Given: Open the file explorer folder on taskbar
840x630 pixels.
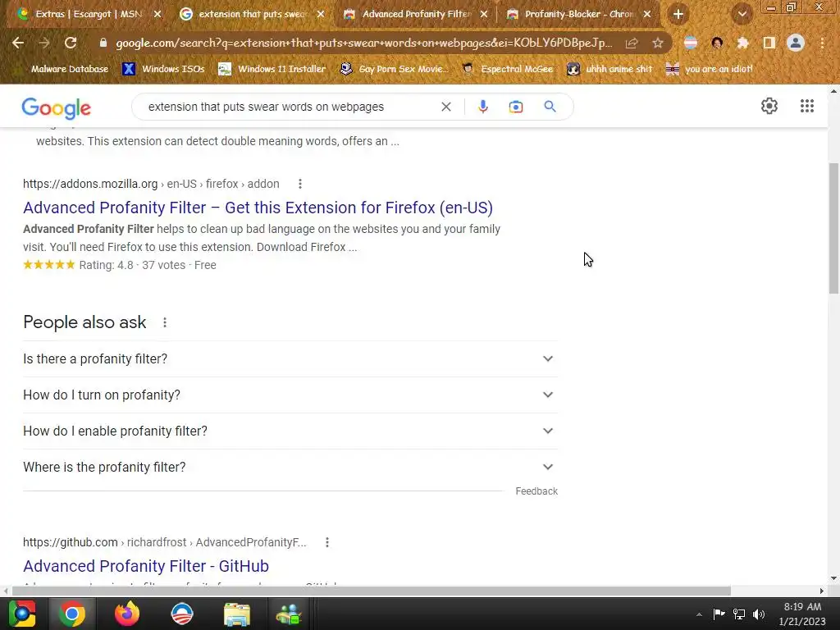Looking at the screenshot, I should [x=237, y=614].
